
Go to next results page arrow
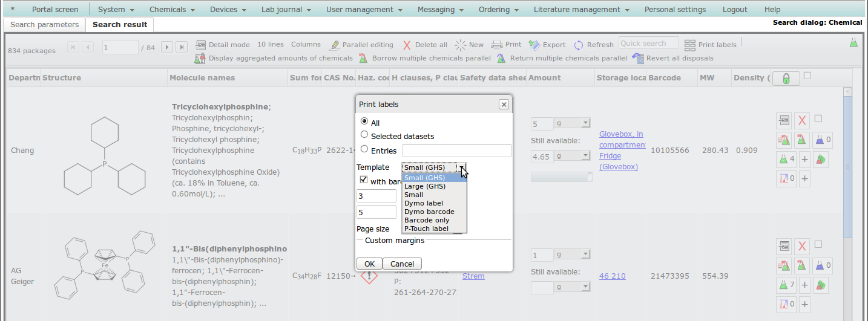pos(167,47)
